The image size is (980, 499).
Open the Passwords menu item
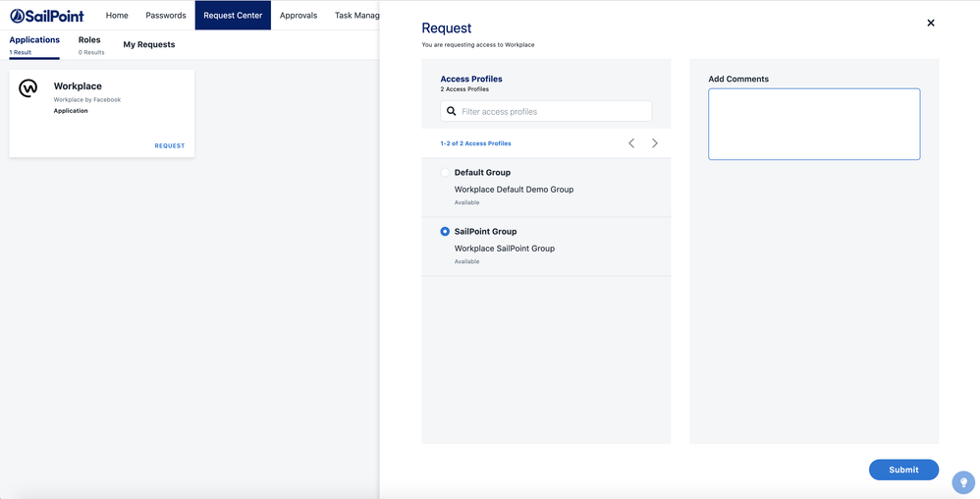pos(166,16)
